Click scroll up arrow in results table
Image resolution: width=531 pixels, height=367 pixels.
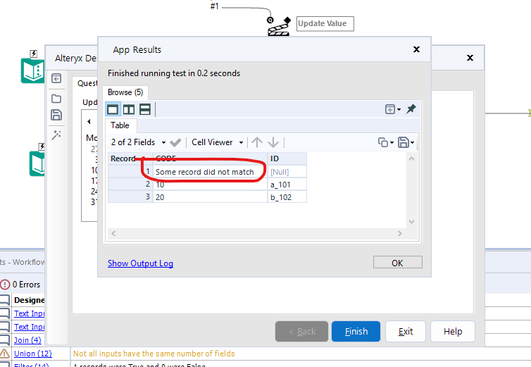coord(411,158)
